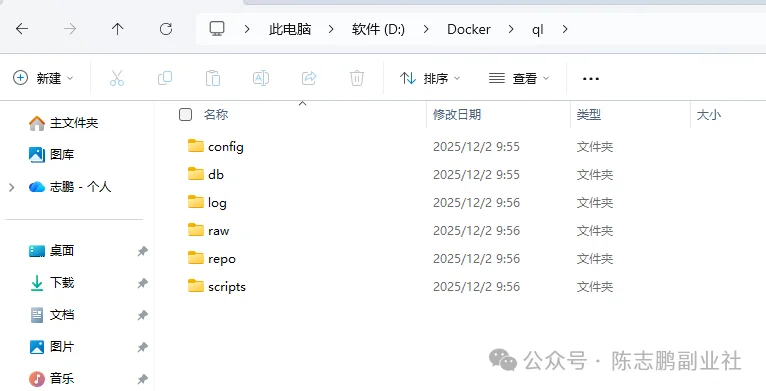
Task: Expand chevron after ql in breadcrumb
Action: tap(565, 29)
